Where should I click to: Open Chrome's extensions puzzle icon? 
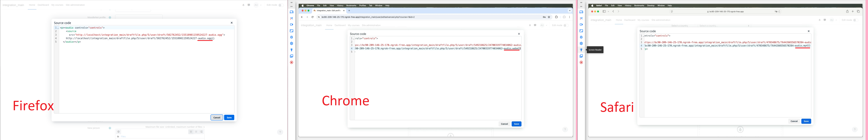556,17
